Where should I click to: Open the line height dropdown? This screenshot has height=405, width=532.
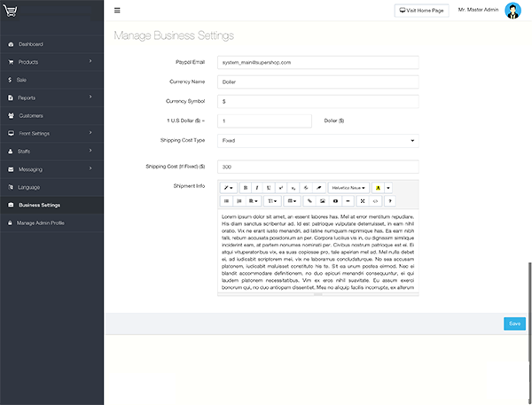[x=272, y=201]
